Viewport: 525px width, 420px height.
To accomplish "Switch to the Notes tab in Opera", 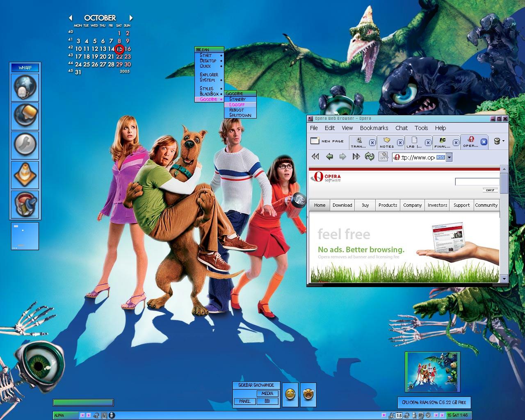I will (x=387, y=143).
